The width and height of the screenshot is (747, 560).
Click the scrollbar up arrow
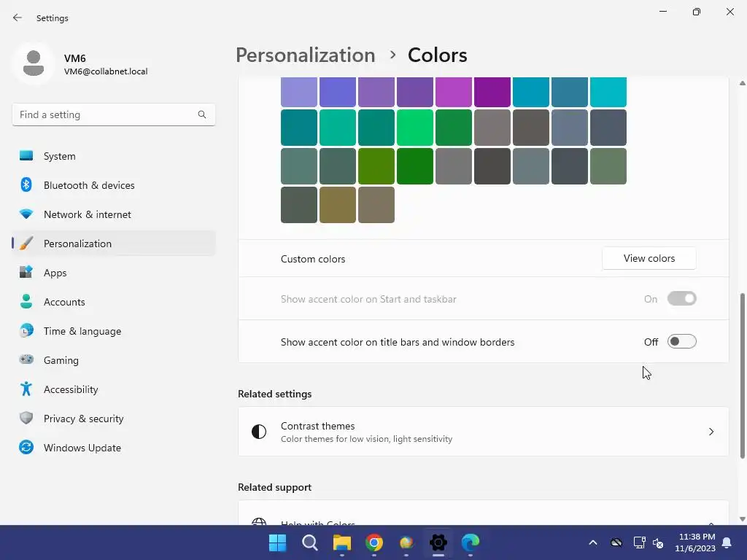tap(742, 83)
